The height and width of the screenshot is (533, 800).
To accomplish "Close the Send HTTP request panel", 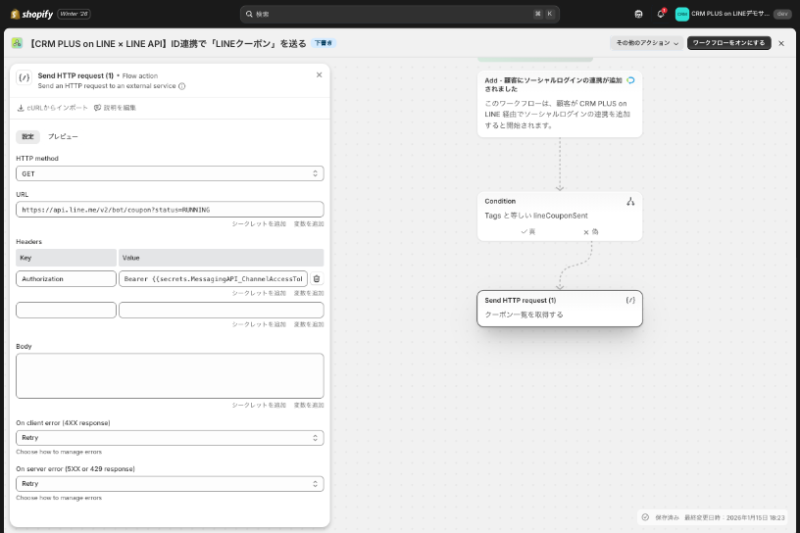I will click(x=319, y=75).
